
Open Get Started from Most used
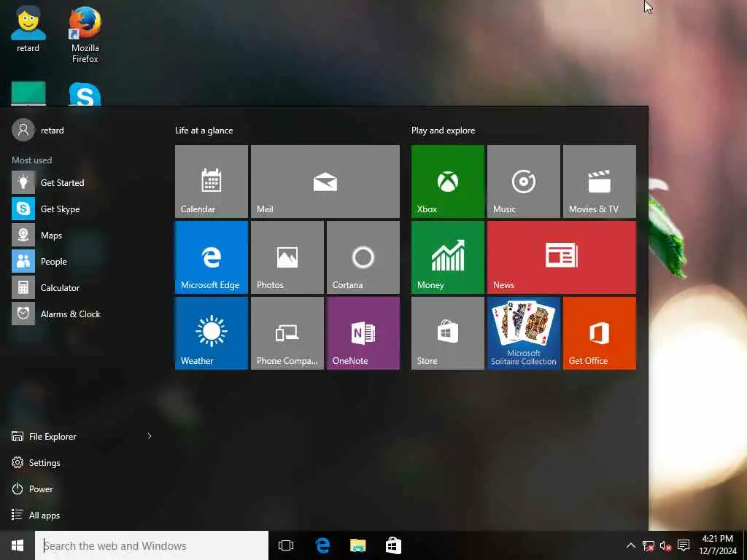point(81,183)
